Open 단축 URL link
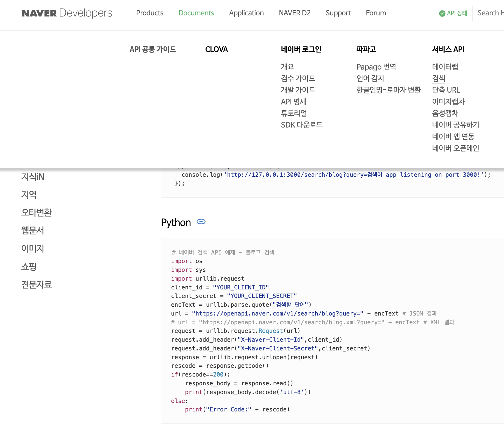Viewport: 504px width, 437px height. click(x=446, y=90)
